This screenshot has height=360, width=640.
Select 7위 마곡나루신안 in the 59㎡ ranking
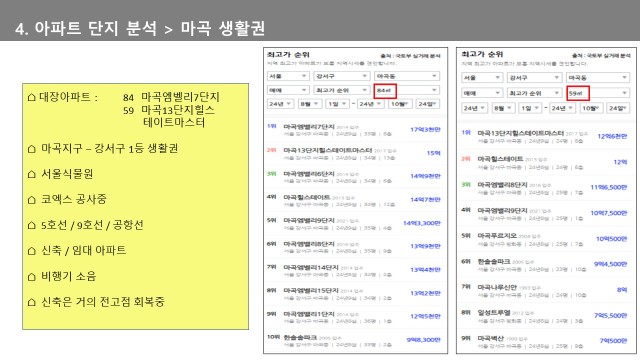544,290
